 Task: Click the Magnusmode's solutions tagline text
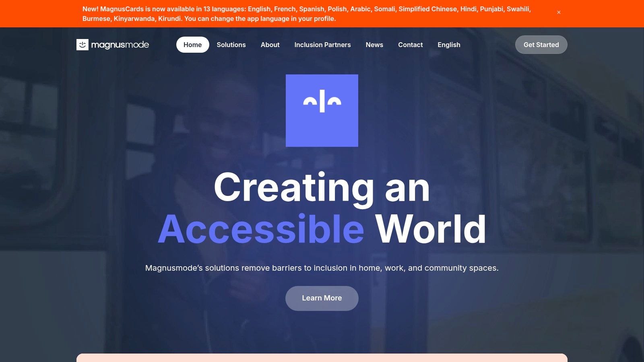click(322, 268)
